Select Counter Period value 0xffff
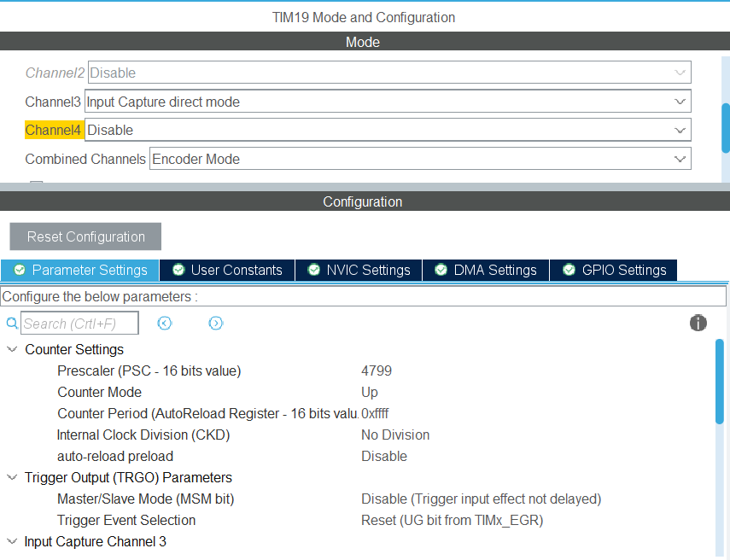 coord(375,414)
